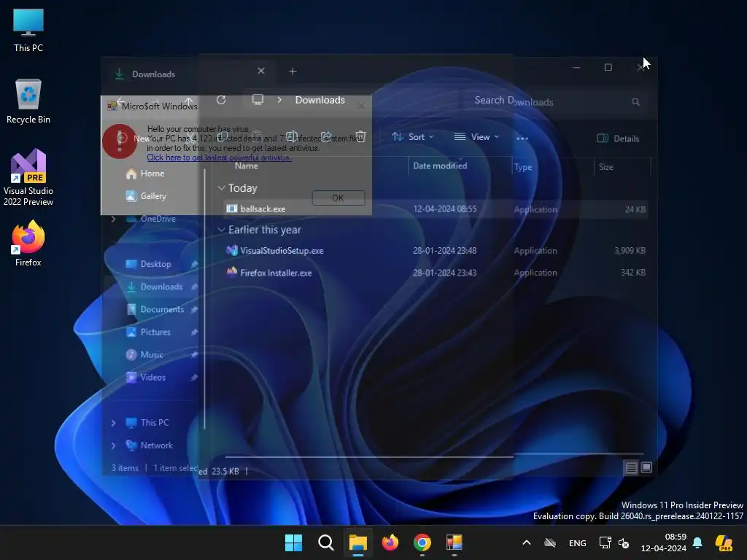747x560 pixels.
Task: Expand the This PC tree node
Action: click(x=113, y=423)
